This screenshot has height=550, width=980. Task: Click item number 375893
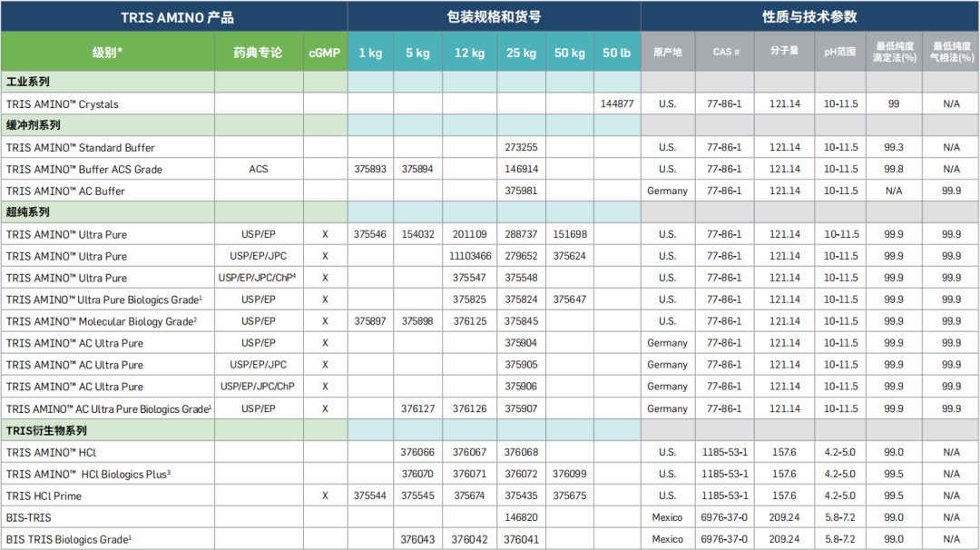coord(370,169)
